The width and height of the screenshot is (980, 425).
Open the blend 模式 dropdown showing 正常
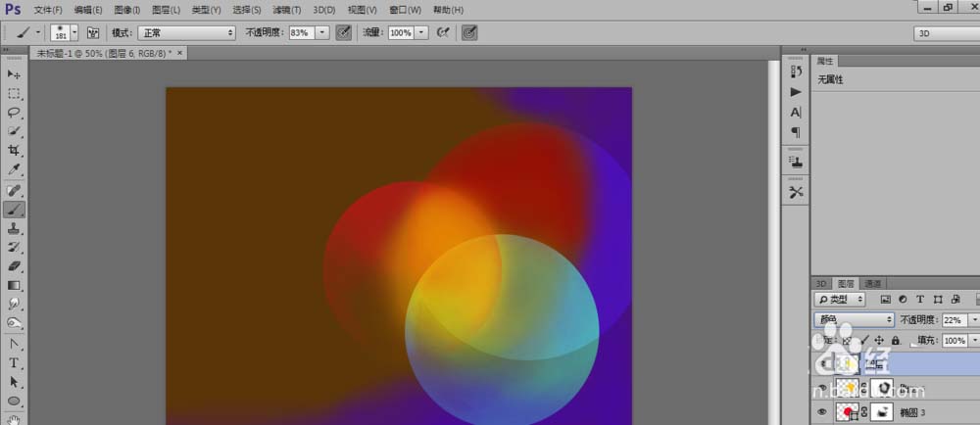pyautogui.click(x=186, y=32)
